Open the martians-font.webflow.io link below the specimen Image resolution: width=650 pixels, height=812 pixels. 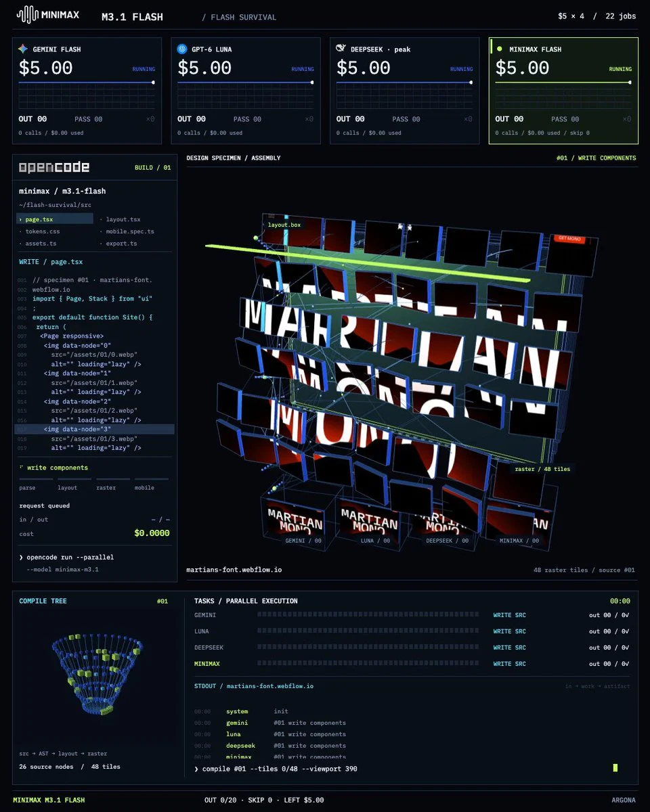(x=234, y=570)
